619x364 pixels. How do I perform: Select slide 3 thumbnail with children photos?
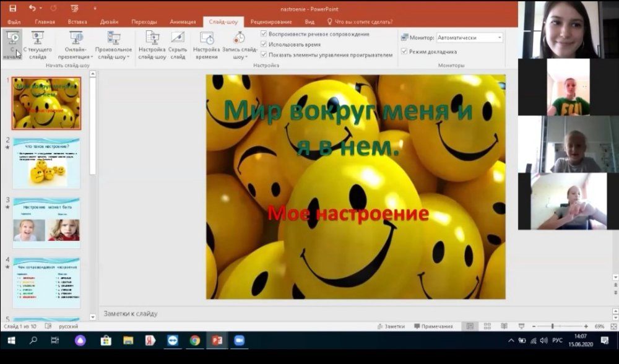click(46, 223)
